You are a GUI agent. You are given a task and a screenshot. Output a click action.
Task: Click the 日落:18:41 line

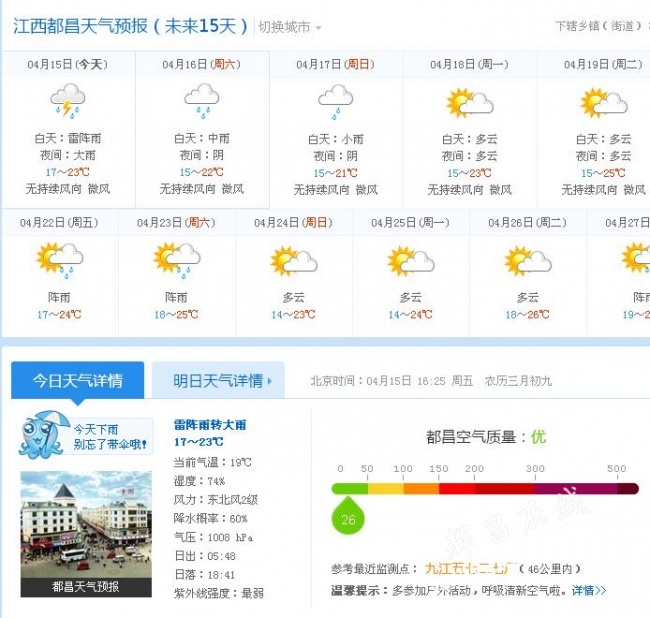point(204,574)
